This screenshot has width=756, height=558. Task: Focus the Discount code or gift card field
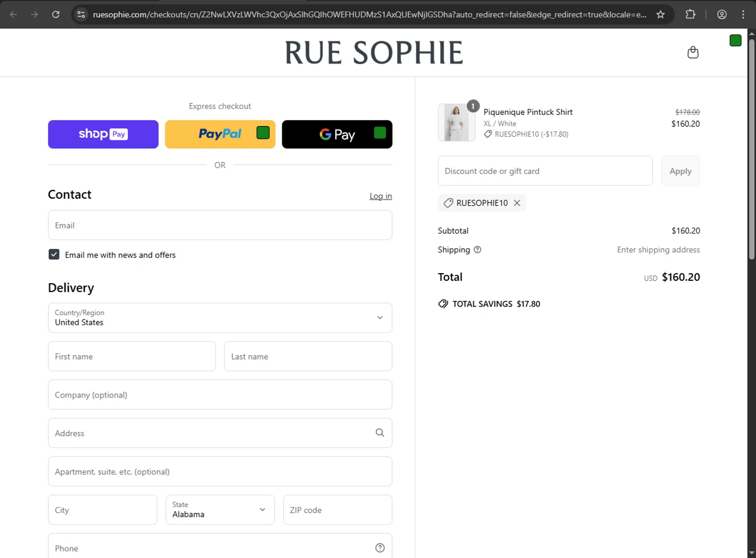click(x=545, y=171)
